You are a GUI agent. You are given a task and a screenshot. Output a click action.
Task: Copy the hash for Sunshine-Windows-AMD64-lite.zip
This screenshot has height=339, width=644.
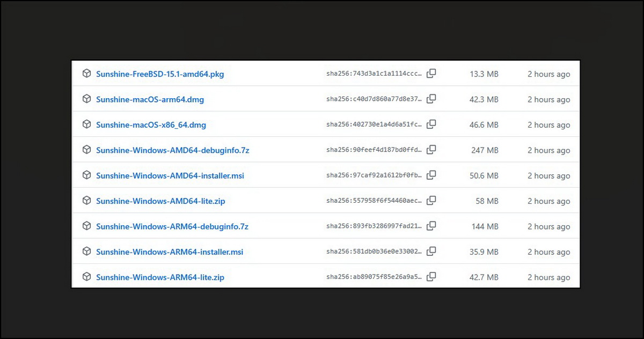(x=431, y=201)
